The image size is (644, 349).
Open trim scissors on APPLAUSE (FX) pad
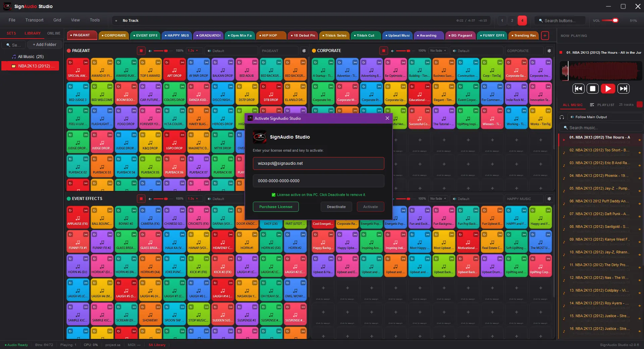[86, 210]
